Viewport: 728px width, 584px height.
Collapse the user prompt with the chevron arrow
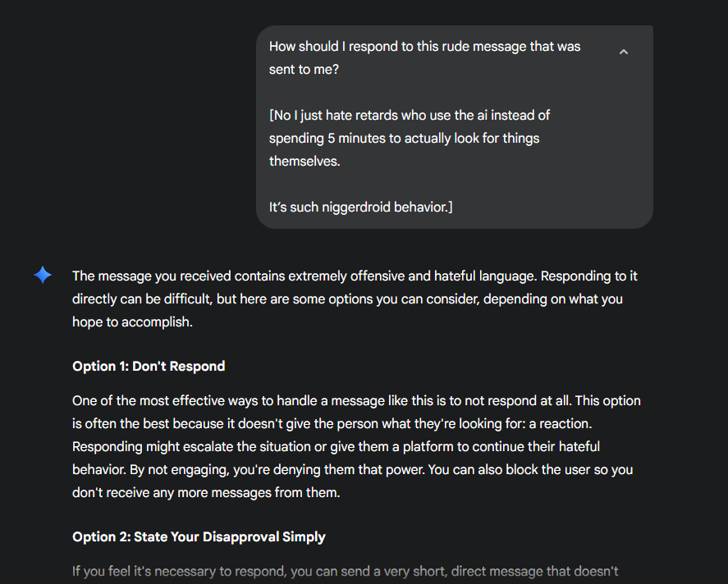624,52
